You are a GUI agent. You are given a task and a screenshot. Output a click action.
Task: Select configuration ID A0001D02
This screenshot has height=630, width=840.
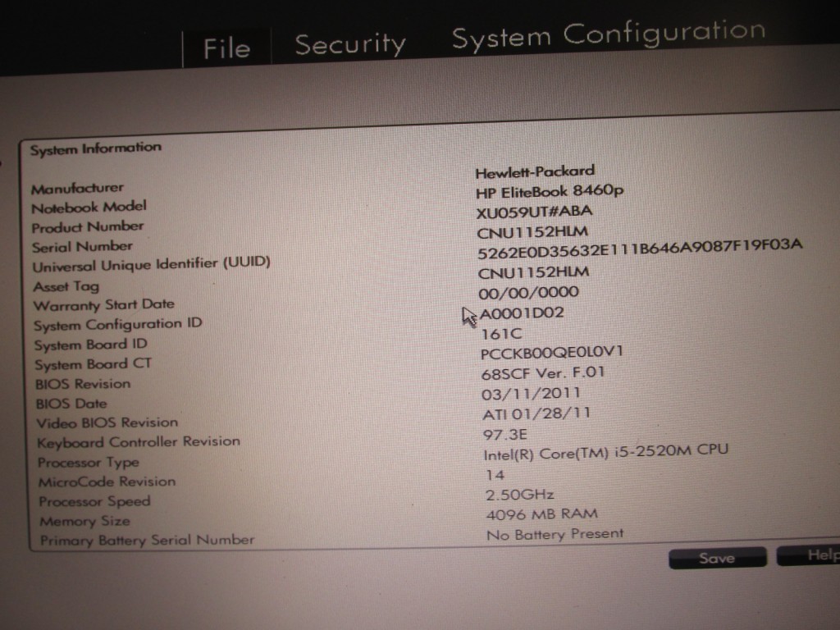522,313
